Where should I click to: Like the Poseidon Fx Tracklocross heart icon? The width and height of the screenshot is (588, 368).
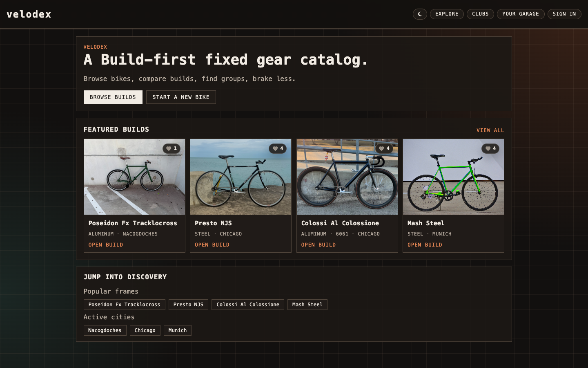(x=171, y=148)
